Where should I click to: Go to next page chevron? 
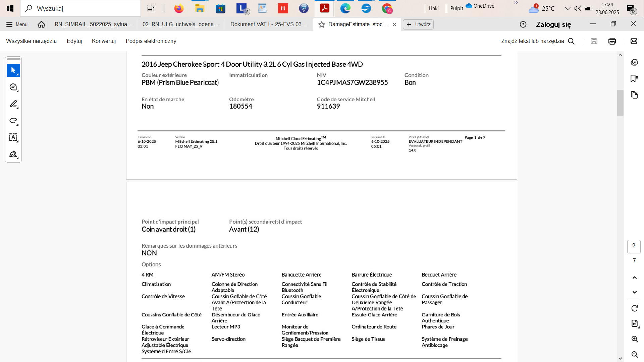pyautogui.click(x=635, y=292)
